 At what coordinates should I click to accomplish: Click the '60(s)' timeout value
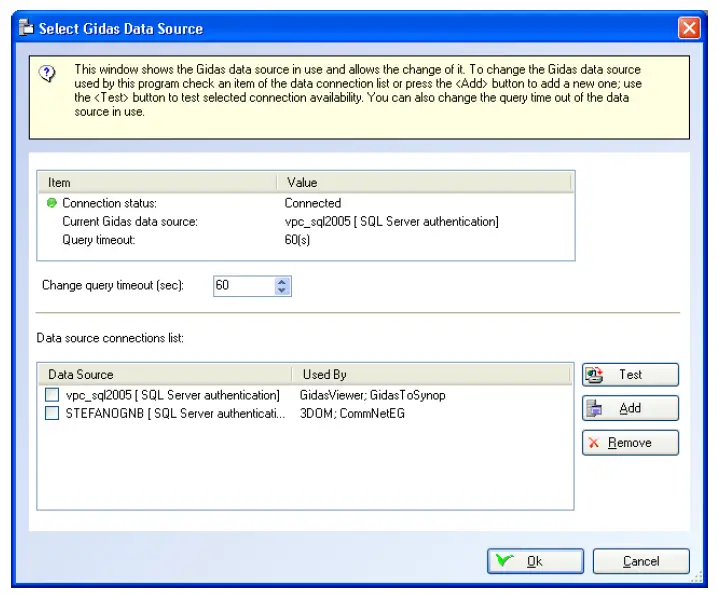pyautogui.click(x=297, y=240)
